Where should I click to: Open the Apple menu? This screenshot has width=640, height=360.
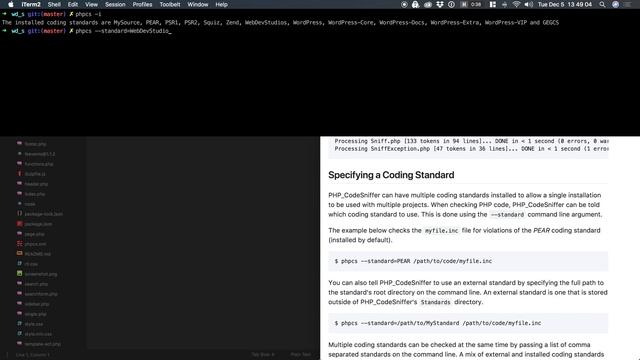pos(11,4)
